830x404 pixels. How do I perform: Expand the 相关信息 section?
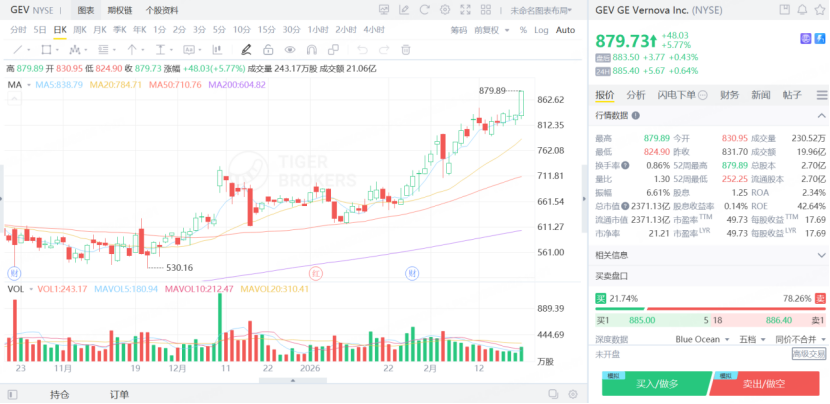[821, 255]
